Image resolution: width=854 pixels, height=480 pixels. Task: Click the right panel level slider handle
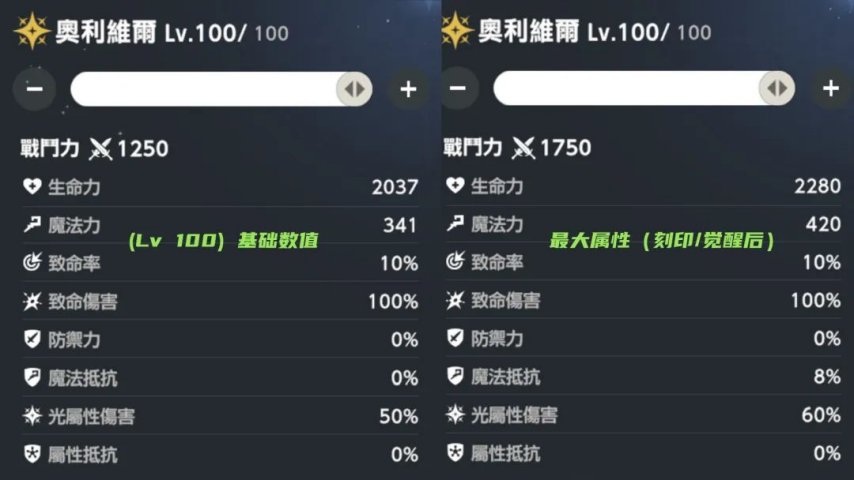(776, 89)
